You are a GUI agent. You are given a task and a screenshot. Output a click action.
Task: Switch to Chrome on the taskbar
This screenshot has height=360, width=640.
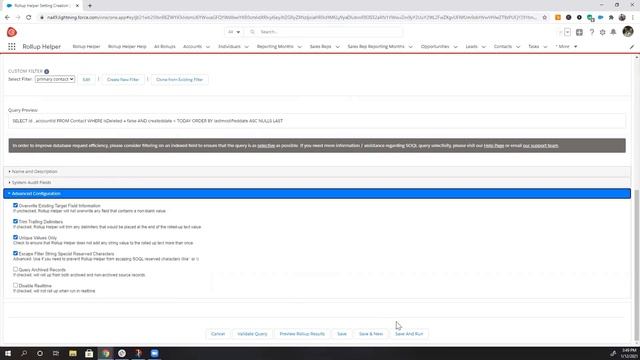[x=106, y=353]
